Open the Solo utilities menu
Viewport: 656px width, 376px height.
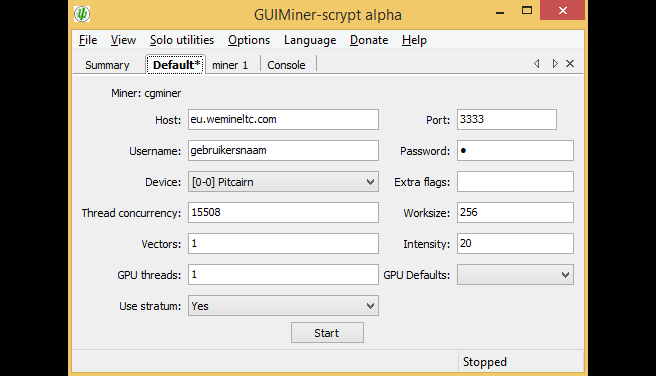[182, 40]
